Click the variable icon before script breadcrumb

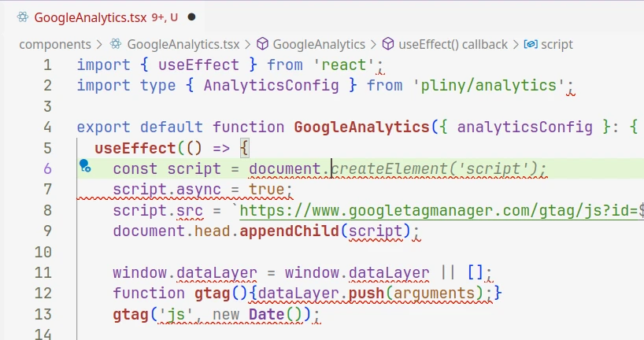[x=531, y=45]
